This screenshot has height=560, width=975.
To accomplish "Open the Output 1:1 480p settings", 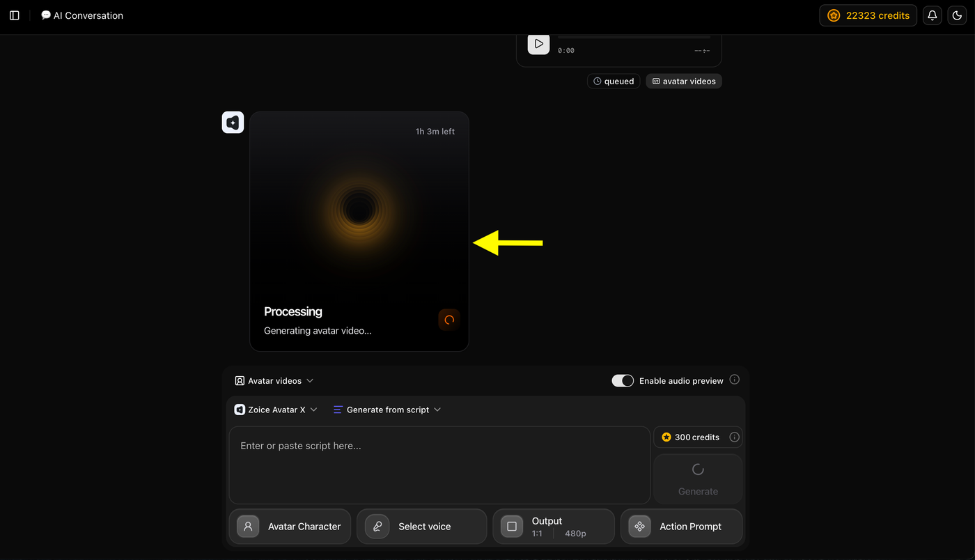I will 554,527.
